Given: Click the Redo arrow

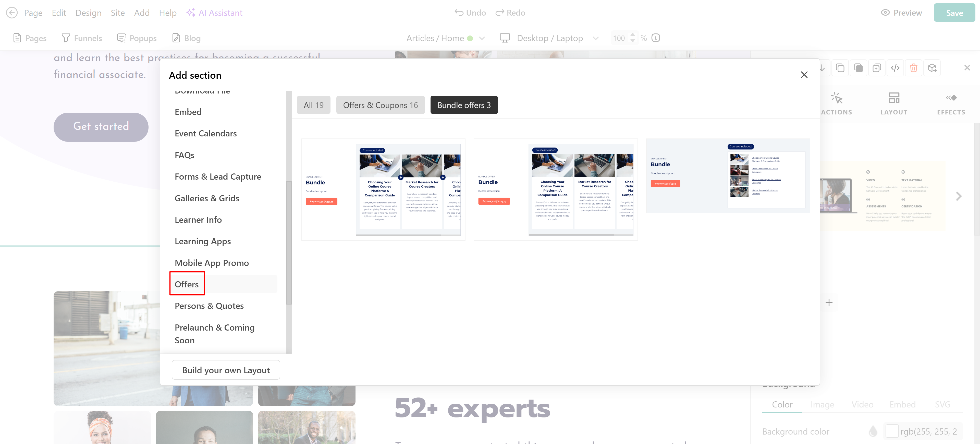Looking at the screenshot, I should point(499,13).
